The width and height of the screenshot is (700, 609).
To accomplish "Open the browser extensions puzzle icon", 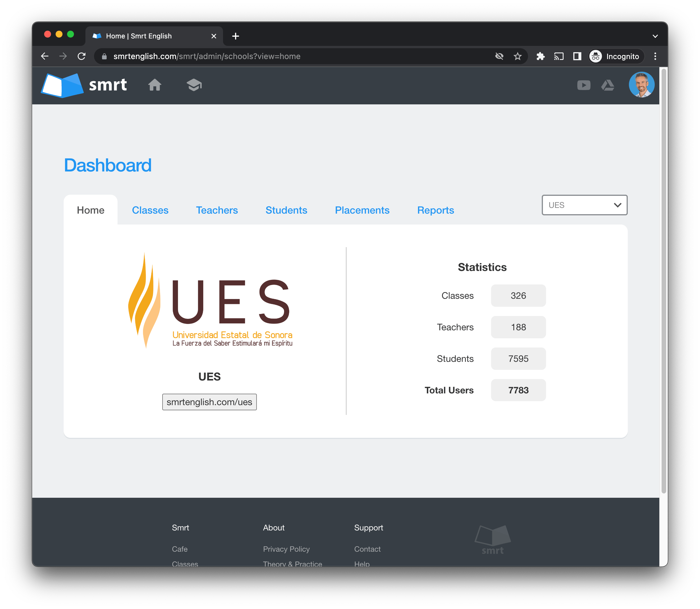I will pos(540,56).
